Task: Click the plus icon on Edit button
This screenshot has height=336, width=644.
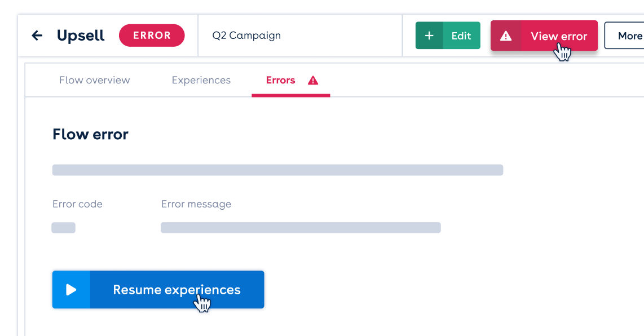Action: 429,36
